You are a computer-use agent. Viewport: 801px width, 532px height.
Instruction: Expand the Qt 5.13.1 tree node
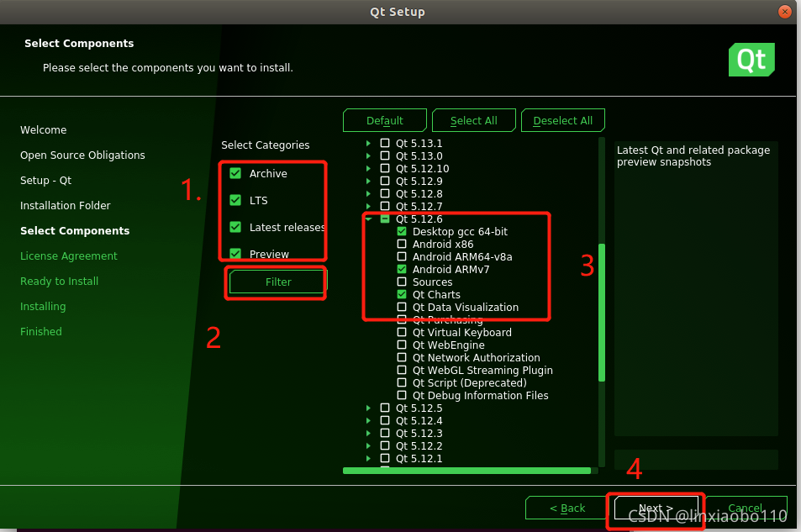tap(368, 143)
